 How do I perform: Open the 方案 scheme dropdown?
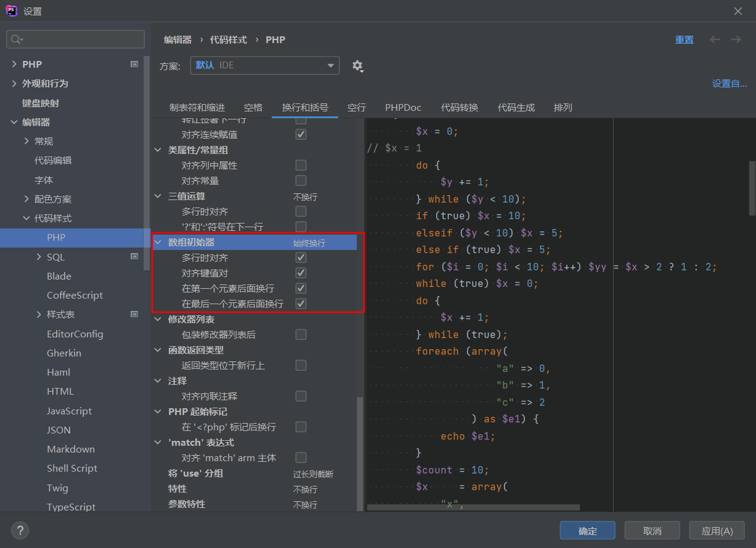[x=264, y=65]
